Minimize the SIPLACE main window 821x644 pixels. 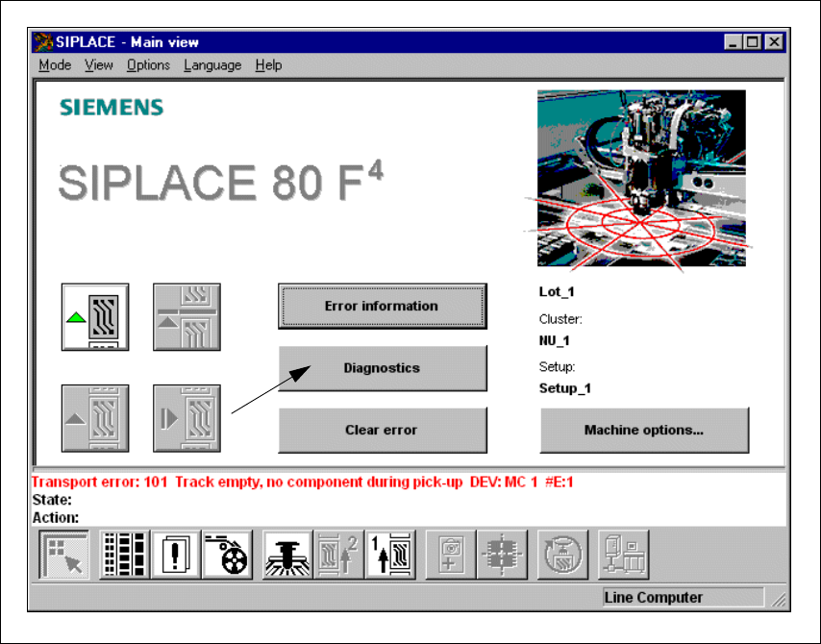click(x=733, y=42)
